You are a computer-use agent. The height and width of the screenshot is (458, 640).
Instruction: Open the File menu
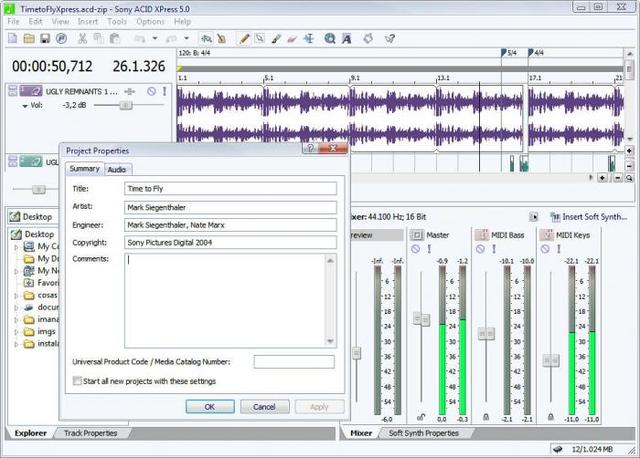(x=13, y=22)
